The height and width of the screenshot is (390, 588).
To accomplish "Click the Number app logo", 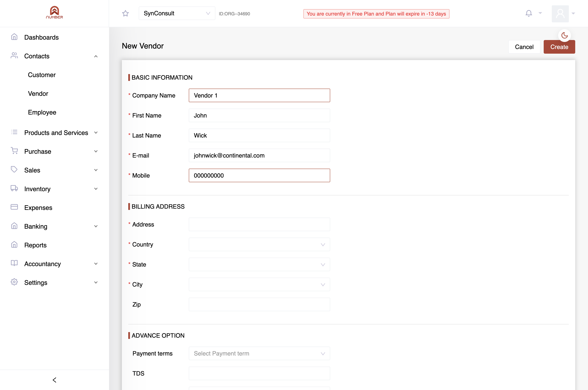I will (x=55, y=13).
